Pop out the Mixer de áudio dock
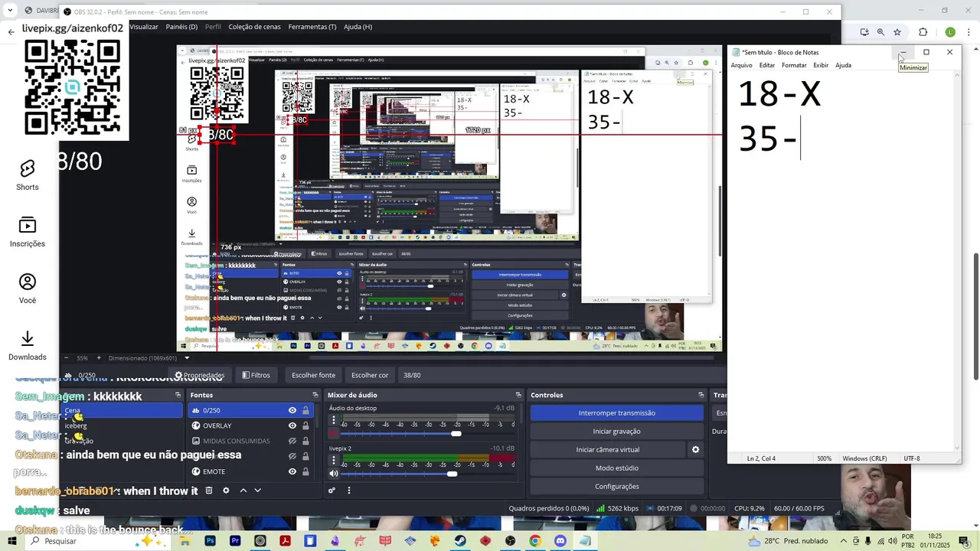 tap(518, 395)
